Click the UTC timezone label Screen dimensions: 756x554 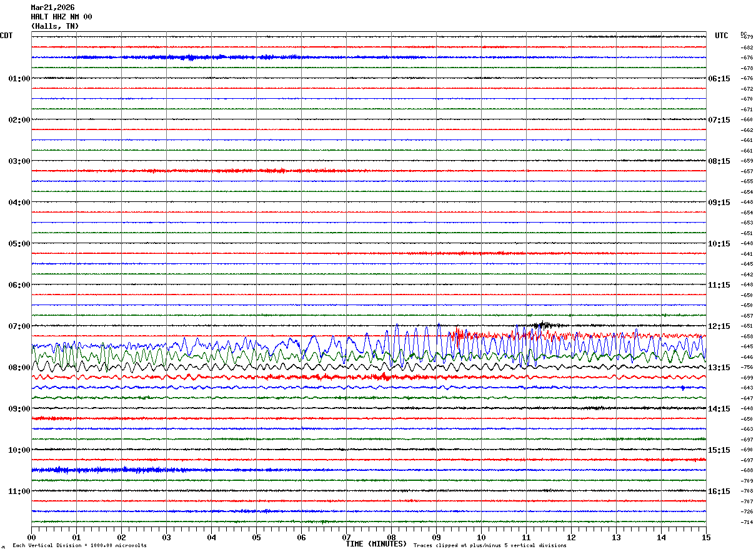(722, 36)
